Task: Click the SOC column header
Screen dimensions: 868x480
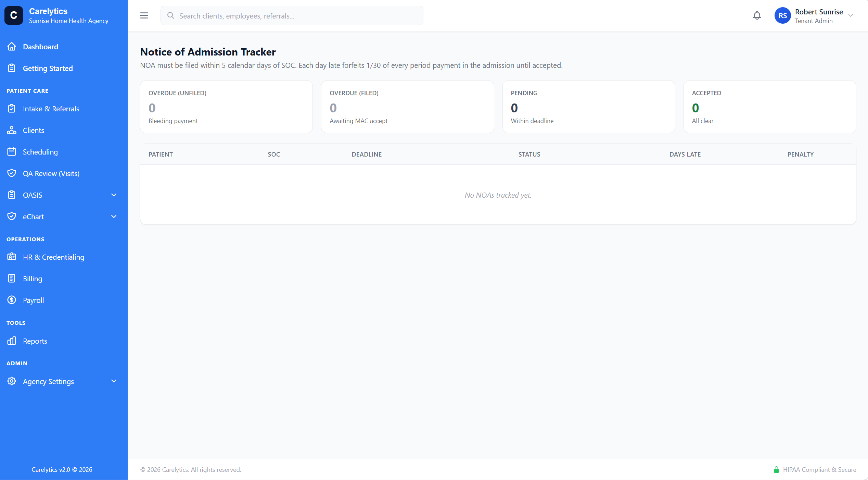Action: coord(274,154)
